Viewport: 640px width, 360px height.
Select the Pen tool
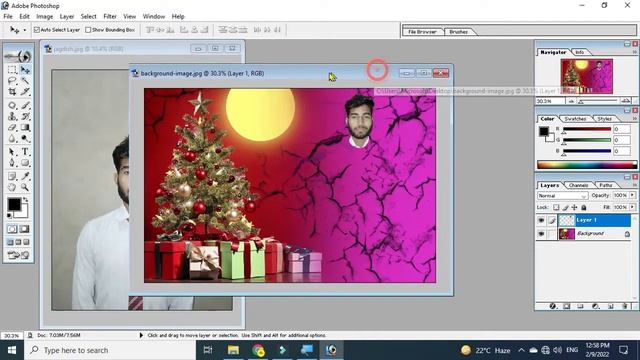click(12, 163)
